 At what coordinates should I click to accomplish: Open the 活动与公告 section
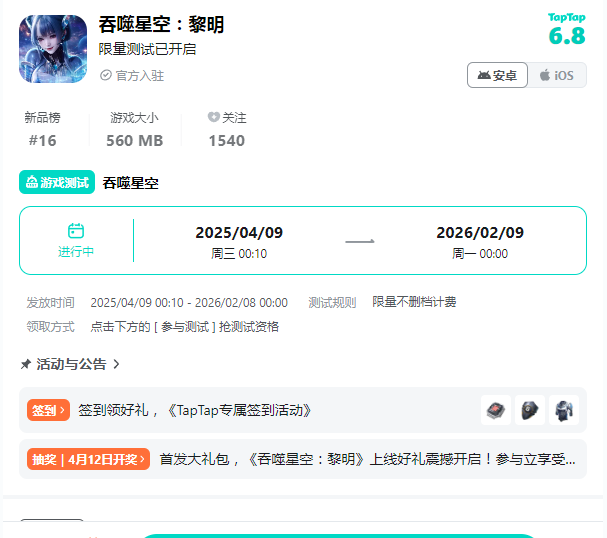[71, 364]
